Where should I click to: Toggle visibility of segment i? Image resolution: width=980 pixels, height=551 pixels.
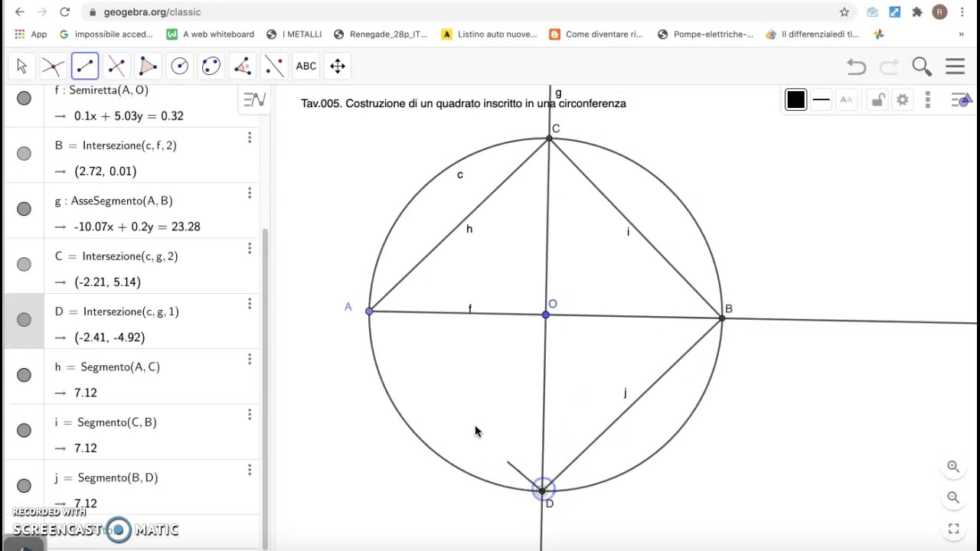coord(24,431)
